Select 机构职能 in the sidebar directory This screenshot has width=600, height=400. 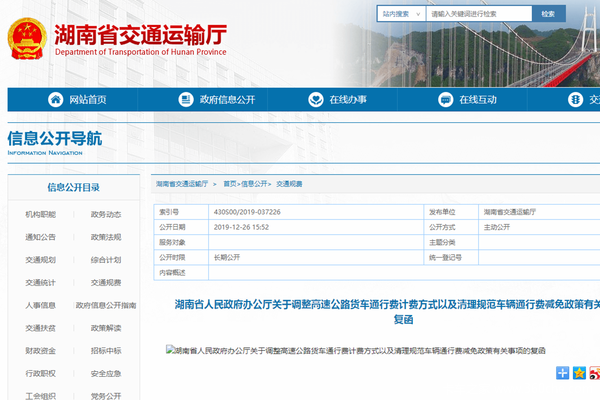41,214
